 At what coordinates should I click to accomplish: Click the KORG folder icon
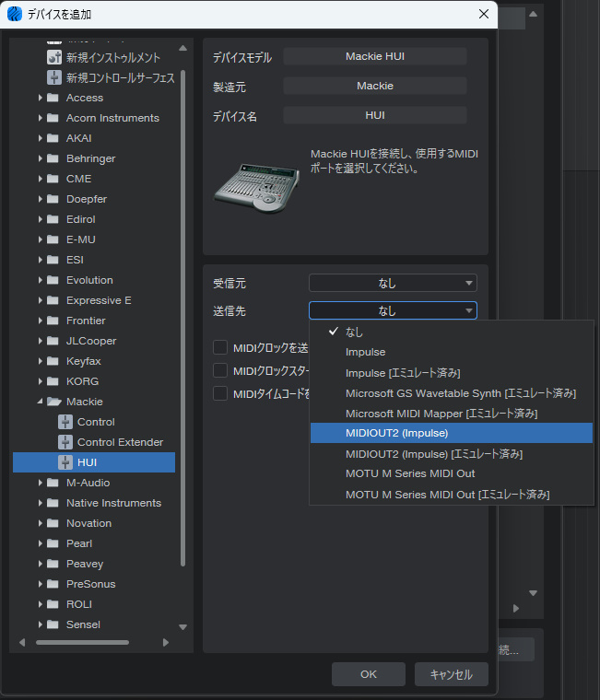53,381
